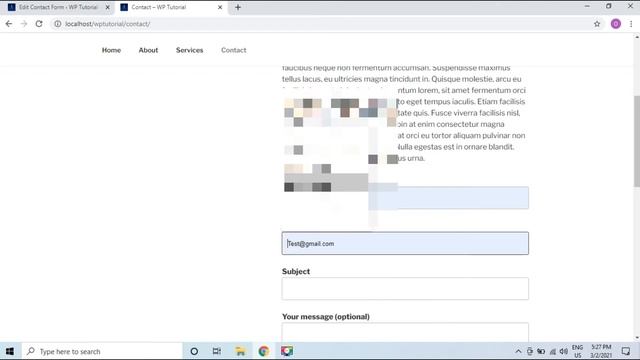Click the email field containing Test@gmail.com
Image resolution: width=640 pixels, height=360 pixels.
tap(405, 243)
